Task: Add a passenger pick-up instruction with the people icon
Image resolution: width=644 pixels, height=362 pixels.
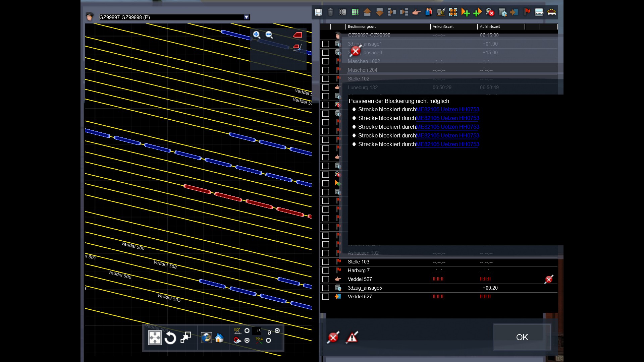Action: [x=429, y=12]
